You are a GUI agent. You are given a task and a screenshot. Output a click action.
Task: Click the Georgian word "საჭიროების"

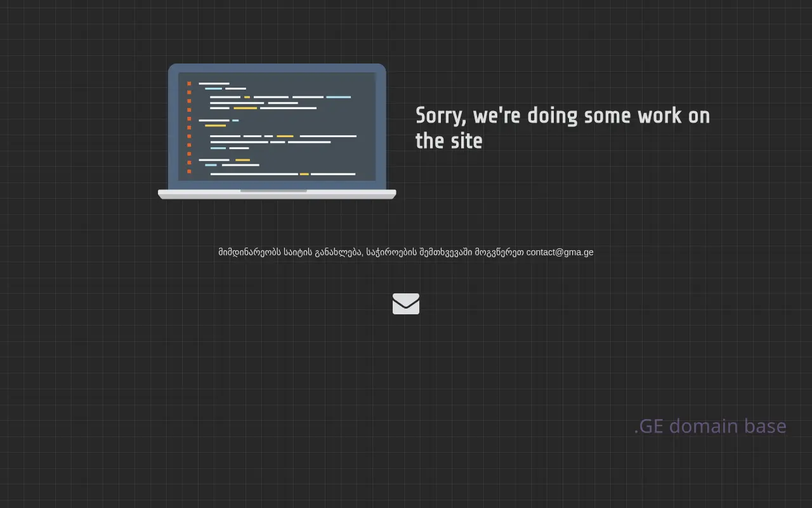(x=391, y=252)
